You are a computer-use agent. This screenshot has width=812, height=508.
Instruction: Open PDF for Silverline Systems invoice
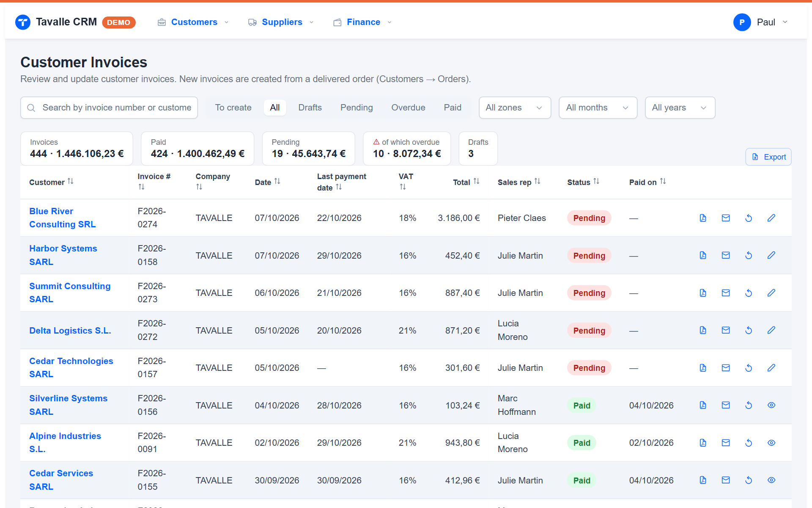(x=703, y=405)
